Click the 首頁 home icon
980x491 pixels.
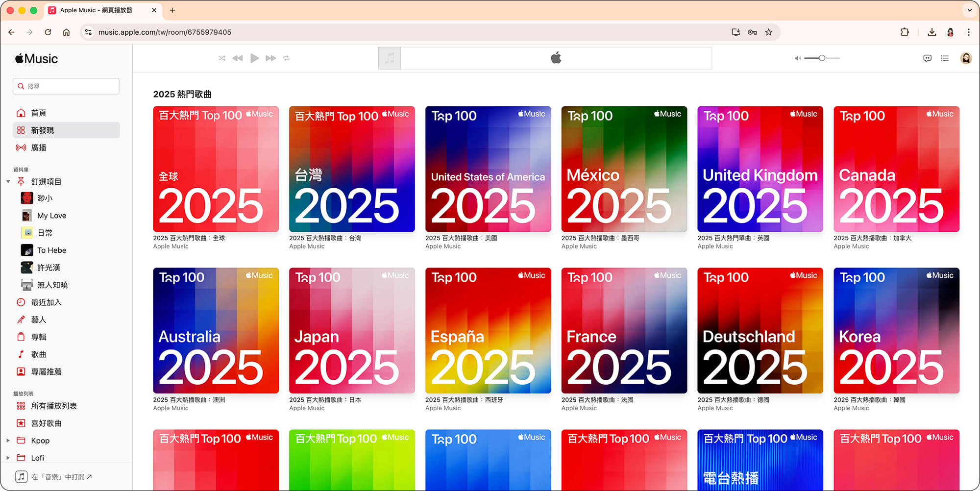(21, 112)
